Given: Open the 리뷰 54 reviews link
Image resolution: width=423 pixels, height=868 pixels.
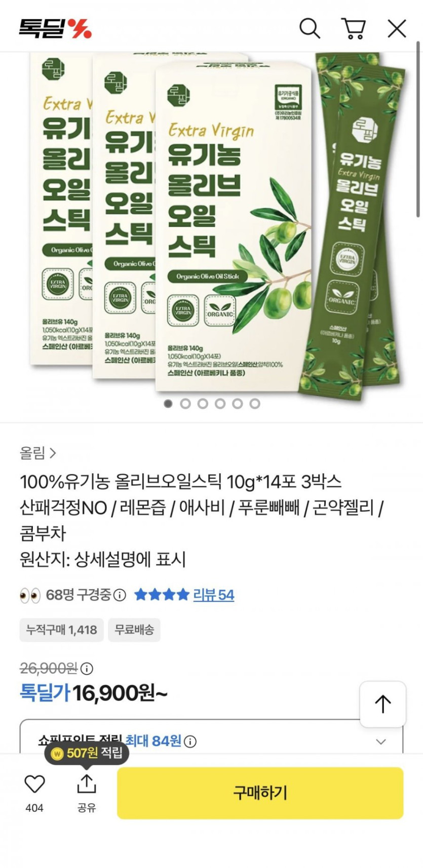Looking at the screenshot, I should [x=213, y=595].
